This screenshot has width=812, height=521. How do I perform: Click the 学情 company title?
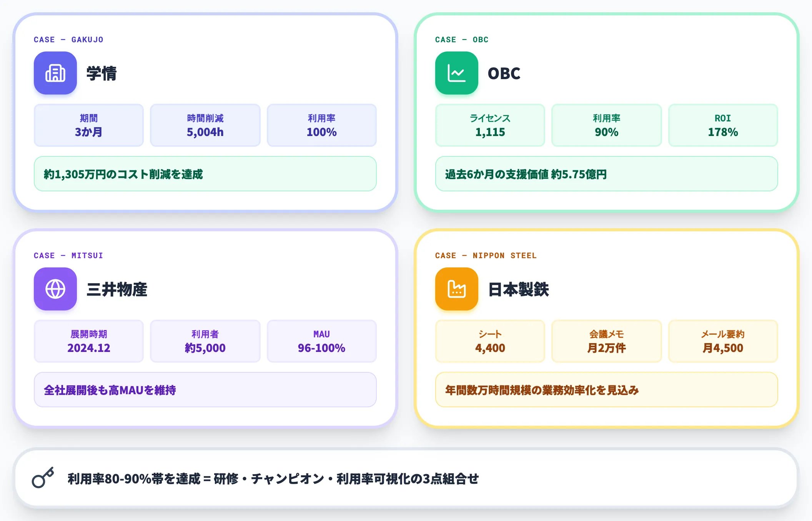(101, 73)
